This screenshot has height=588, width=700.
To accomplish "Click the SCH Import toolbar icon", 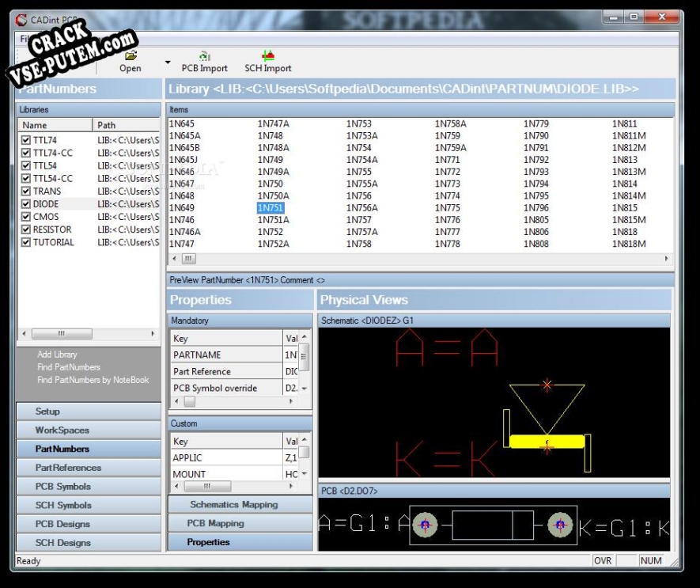I will pos(268,56).
